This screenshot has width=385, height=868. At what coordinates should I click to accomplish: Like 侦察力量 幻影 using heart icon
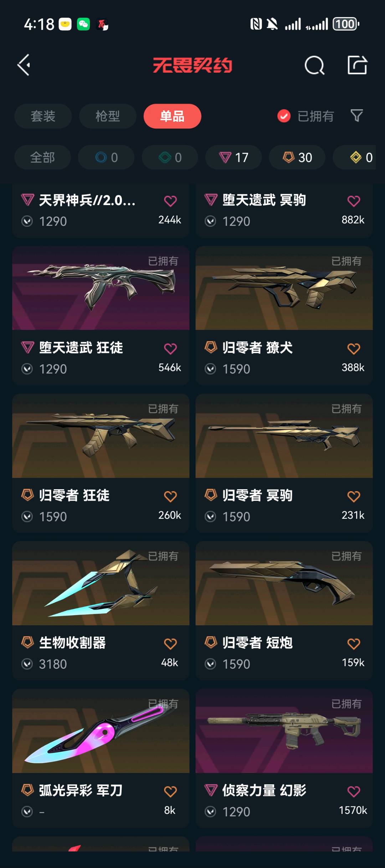click(x=354, y=791)
